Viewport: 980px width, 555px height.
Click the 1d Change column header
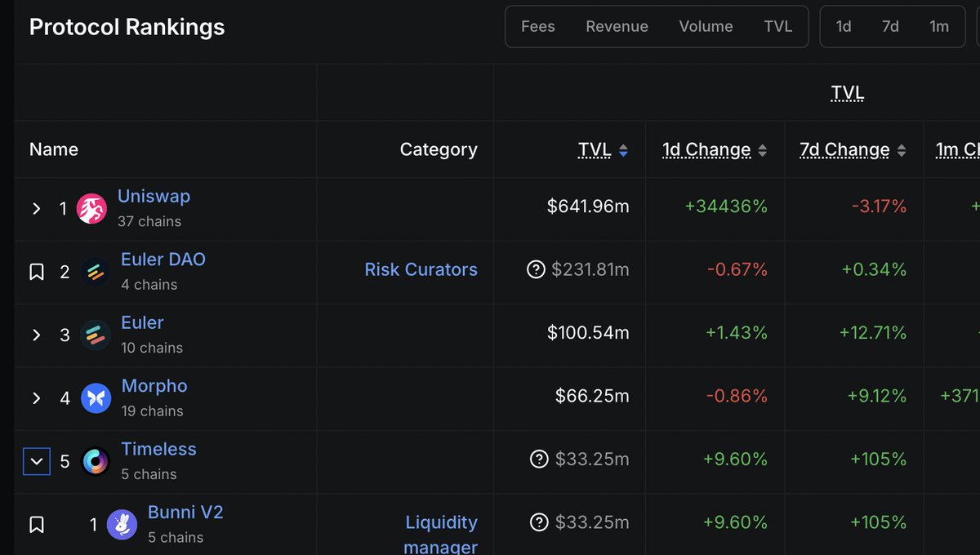tap(706, 149)
